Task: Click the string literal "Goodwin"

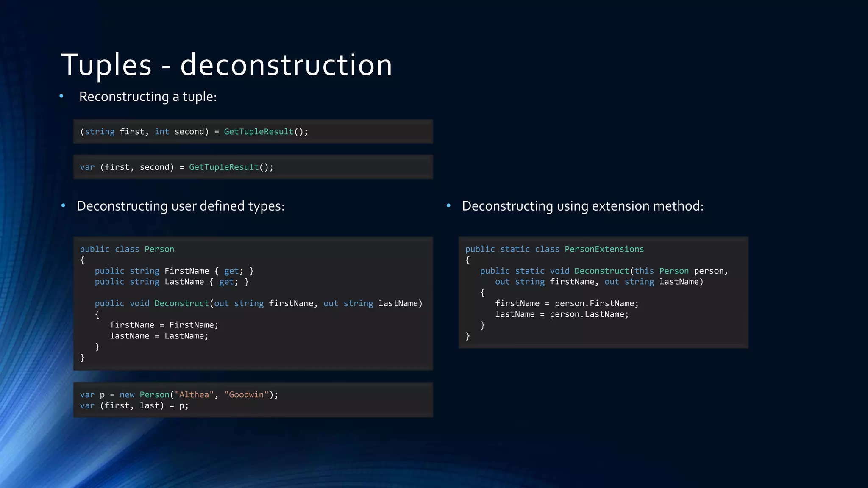Action: tap(247, 394)
